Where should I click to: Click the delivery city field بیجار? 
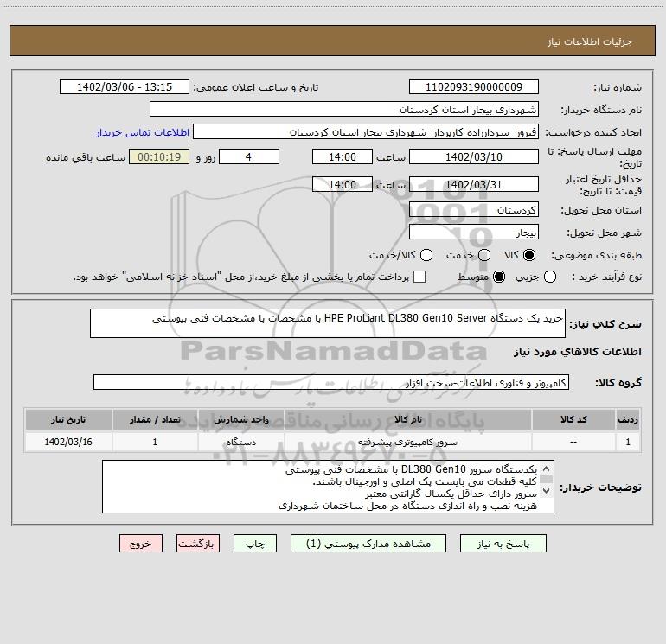click(474, 233)
